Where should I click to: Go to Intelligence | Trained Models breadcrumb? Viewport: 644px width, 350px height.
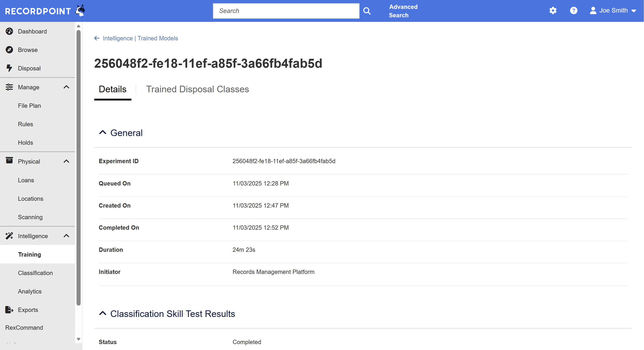(140, 38)
